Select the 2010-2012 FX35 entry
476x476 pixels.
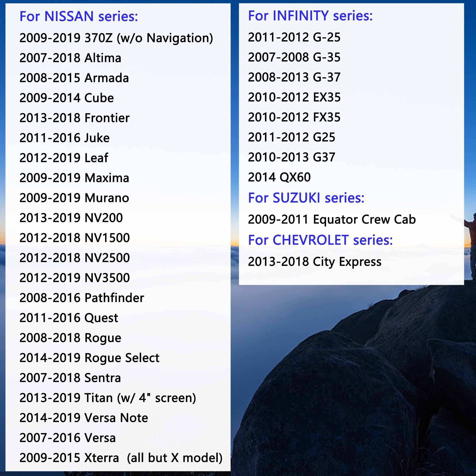[294, 117]
